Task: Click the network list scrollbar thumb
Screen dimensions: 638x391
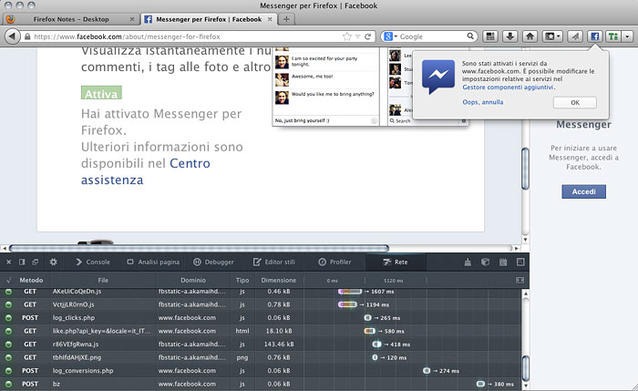Action: tap(525, 368)
